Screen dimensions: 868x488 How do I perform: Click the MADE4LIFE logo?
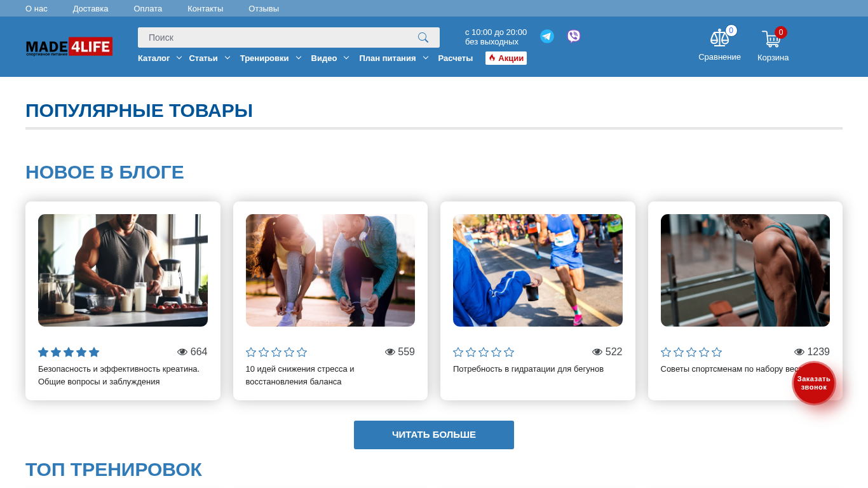click(x=69, y=46)
